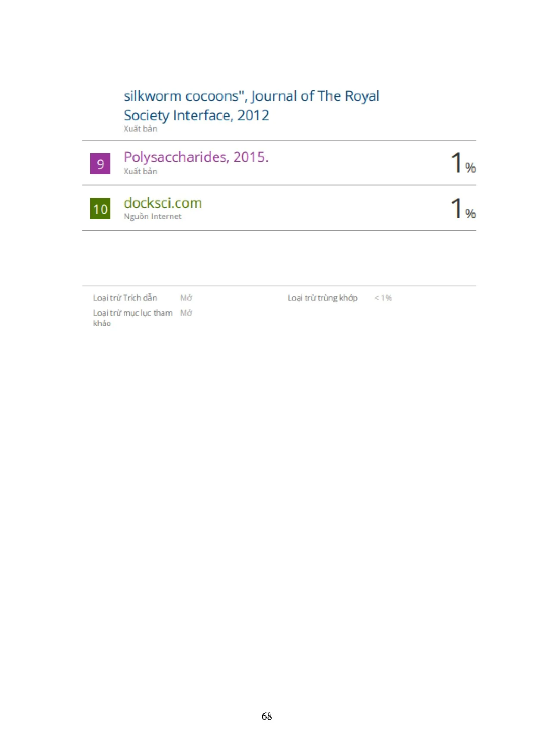This screenshot has width=535, height=756.
Task: Click the "silkworm cocoons" Journal title line
Action: tap(251, 96)
